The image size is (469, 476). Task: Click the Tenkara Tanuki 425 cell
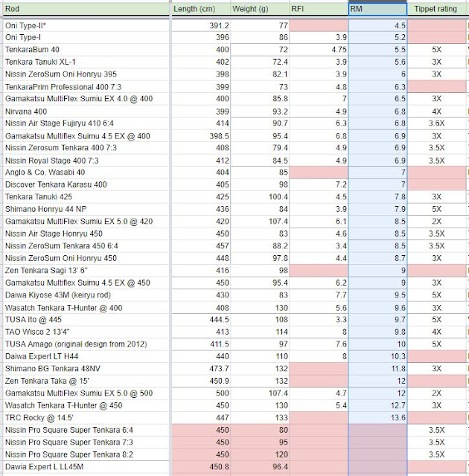(x=86, y=197)
